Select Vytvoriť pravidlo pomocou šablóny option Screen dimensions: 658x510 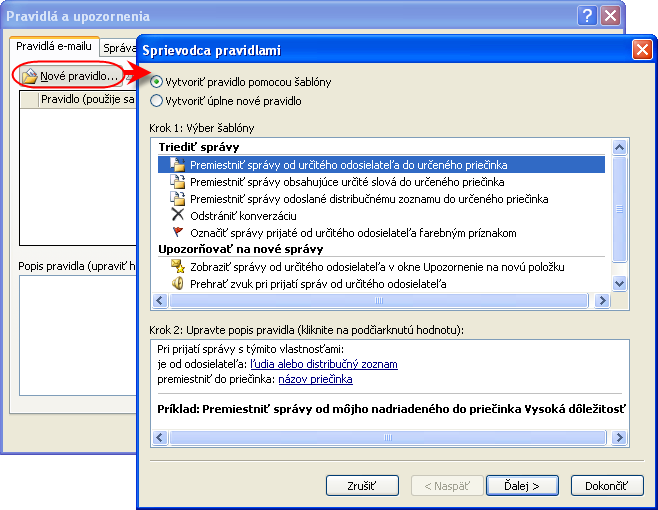click(x=156, y=82)
